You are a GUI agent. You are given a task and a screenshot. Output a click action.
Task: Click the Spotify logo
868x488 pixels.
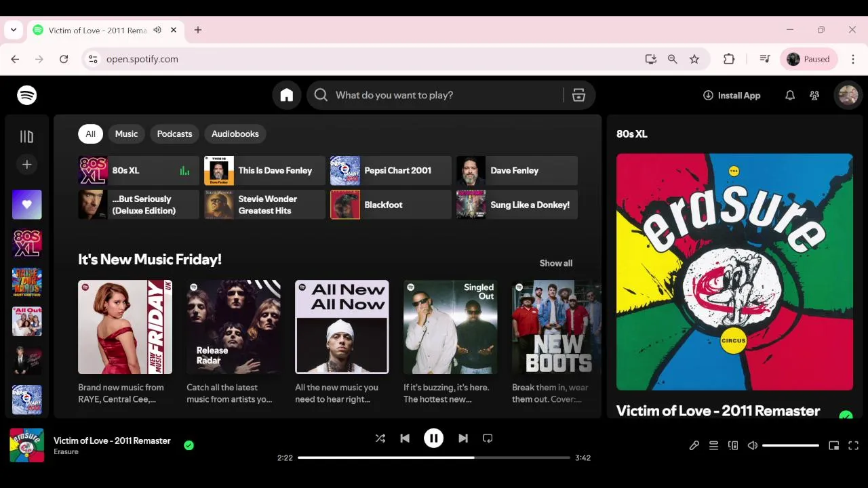coord(27,96)
